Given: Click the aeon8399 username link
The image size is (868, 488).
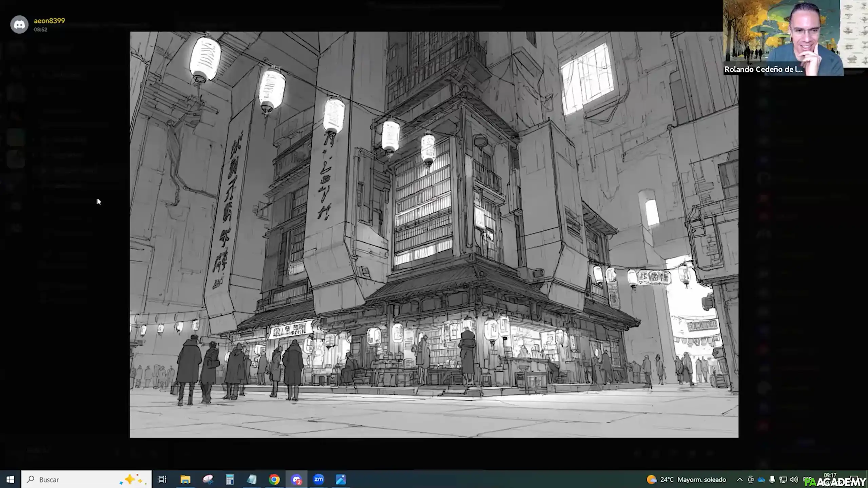Looking at the screenshot, I should point(49,21).
